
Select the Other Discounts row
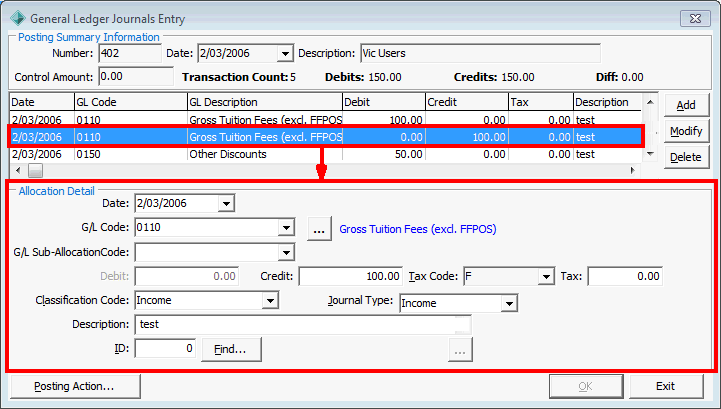pos(326,154)
